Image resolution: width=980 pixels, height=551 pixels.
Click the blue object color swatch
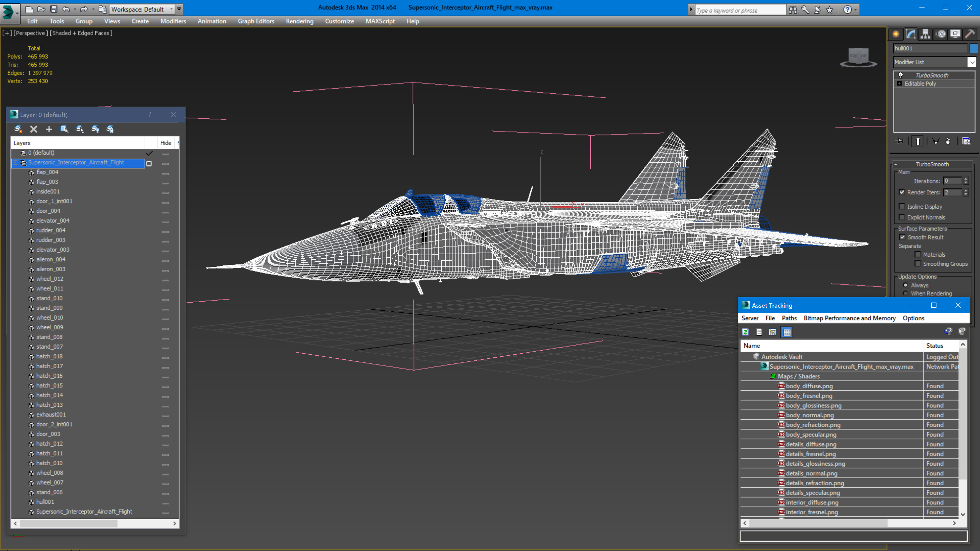click(974, 48)
